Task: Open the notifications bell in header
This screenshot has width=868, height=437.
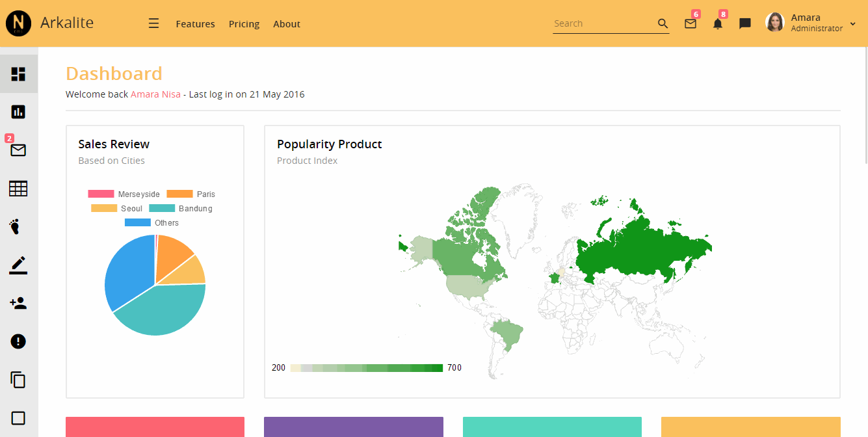Action: (718, 24)
